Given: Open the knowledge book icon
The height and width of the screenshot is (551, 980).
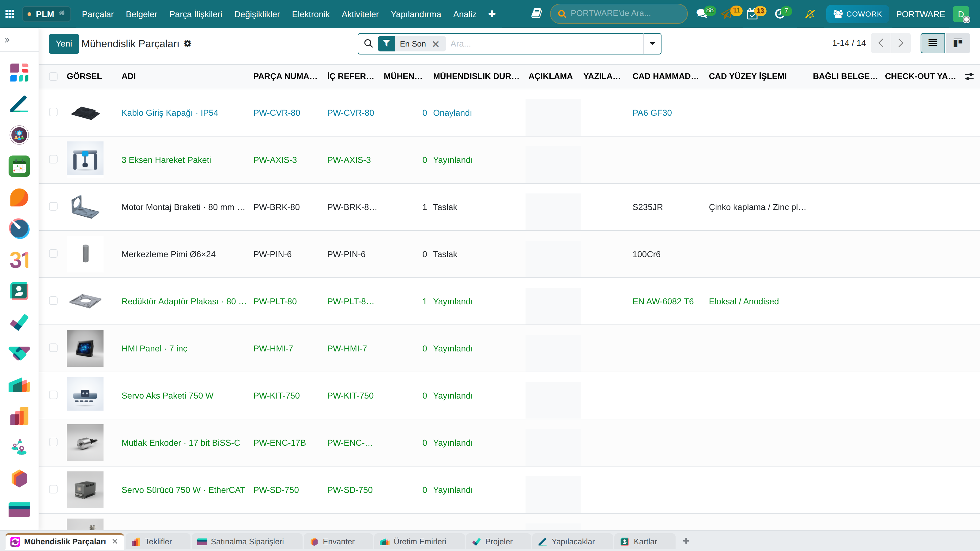Looking at the screenshot, I should pyautogui.click(x=537, y=14).
